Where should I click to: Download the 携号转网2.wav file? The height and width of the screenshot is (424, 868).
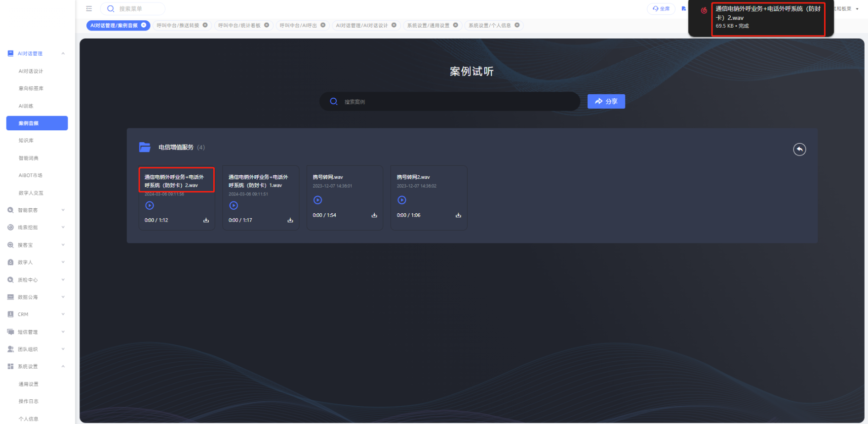pyautogui.click(x=458, y=215)
